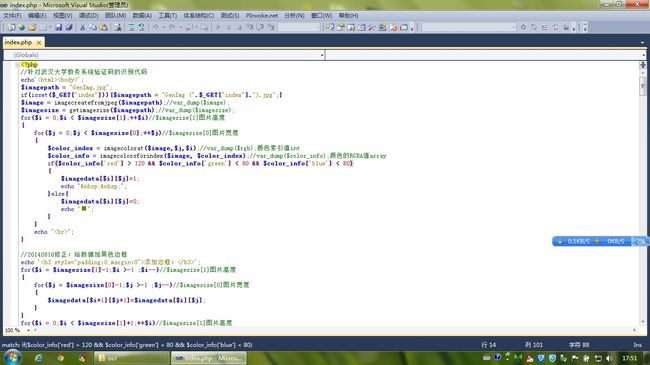Open the 体系结构(C) menu

(x=199, y=15)
